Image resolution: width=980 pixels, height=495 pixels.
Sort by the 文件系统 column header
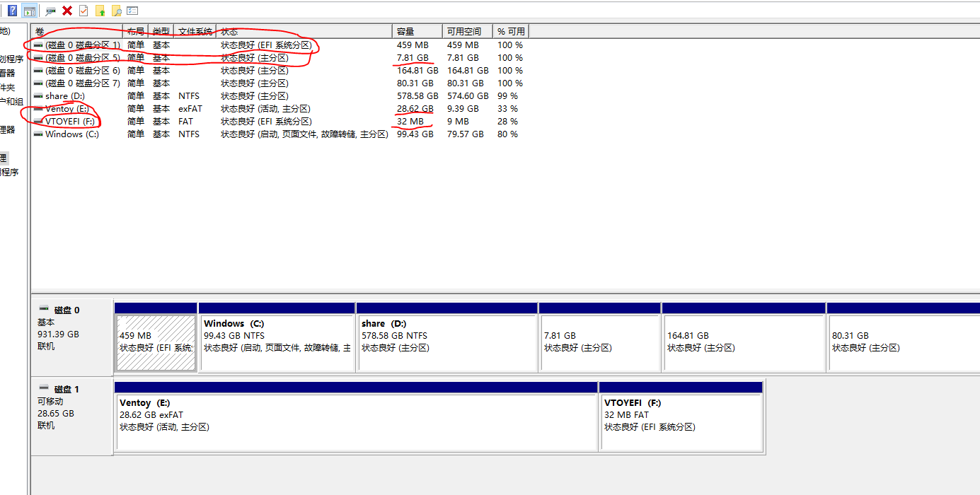pos(195,31)
